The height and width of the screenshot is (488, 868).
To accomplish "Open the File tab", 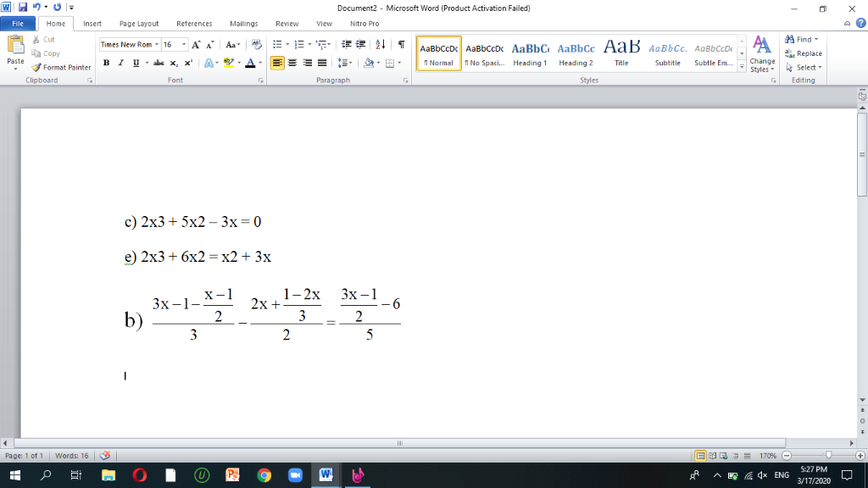I will (18, 24).
